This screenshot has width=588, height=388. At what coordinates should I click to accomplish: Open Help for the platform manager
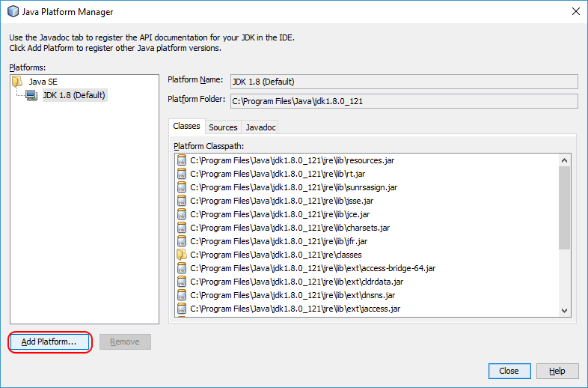[557, 371]
